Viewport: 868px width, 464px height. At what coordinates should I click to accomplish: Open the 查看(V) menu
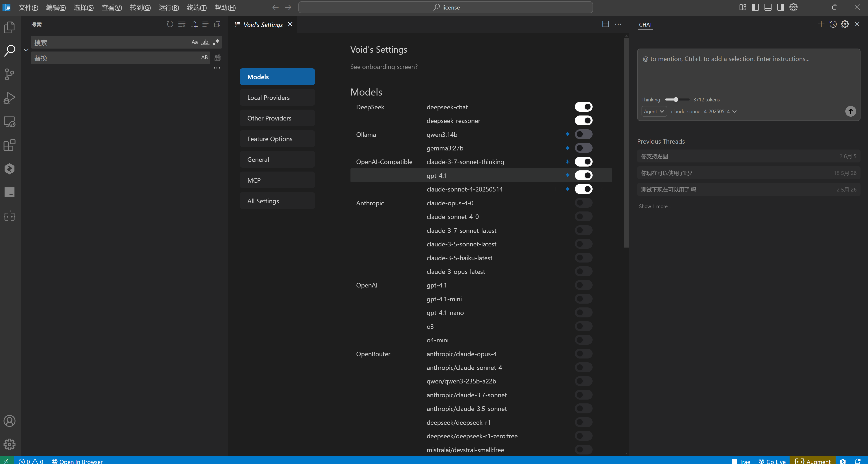tap(112, 7)
